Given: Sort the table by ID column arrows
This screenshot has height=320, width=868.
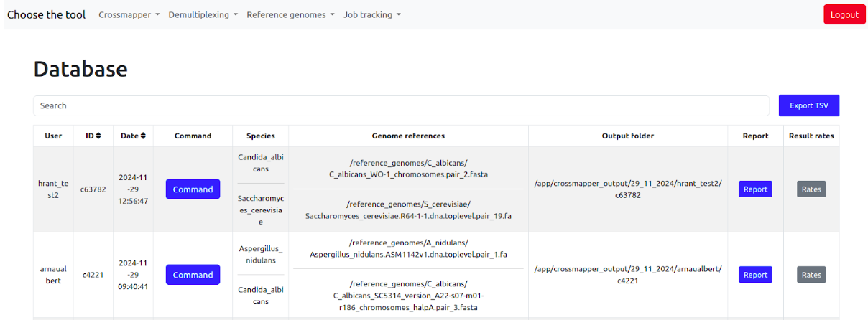Looking at the screenshot, I should click(x=98, y=136).
